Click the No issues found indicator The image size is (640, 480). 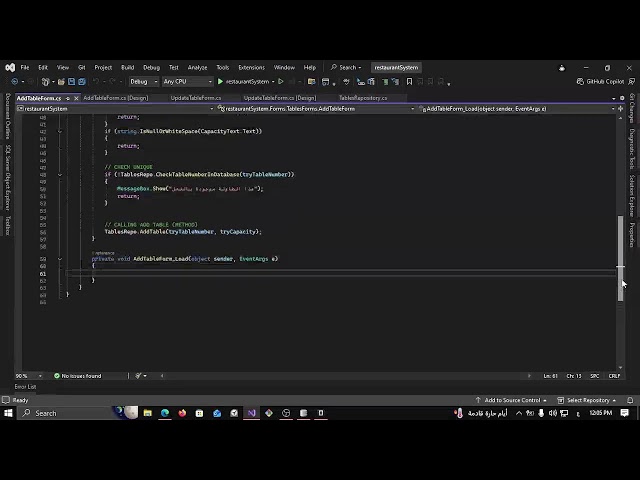point(78,376)
